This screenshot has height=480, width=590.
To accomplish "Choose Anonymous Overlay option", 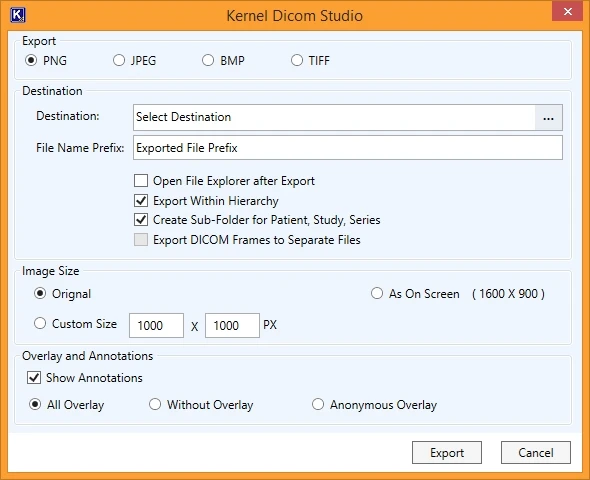I will click(318, 404).
